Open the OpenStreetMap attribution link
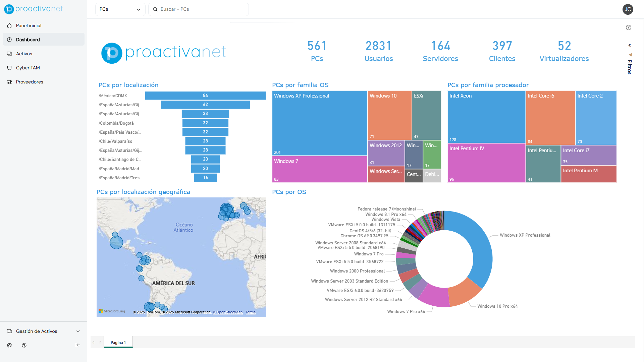644x362 pixels. [x=227, y=312]
